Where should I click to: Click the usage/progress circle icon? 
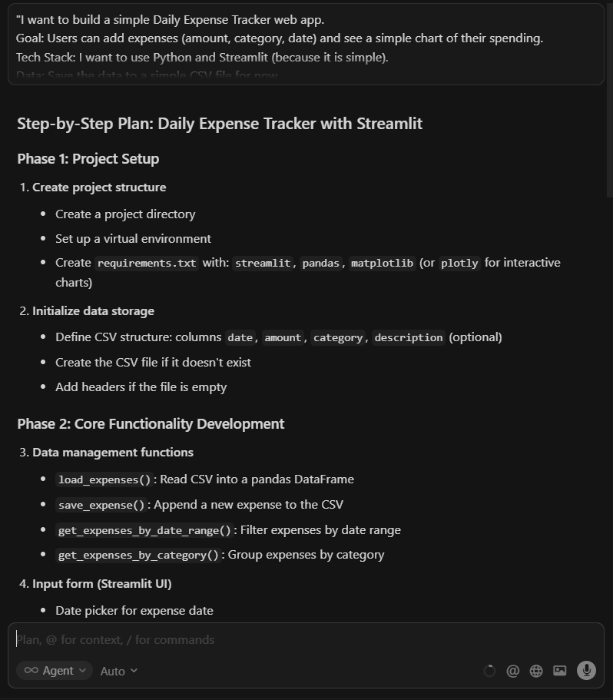click(x=490, y=670)
